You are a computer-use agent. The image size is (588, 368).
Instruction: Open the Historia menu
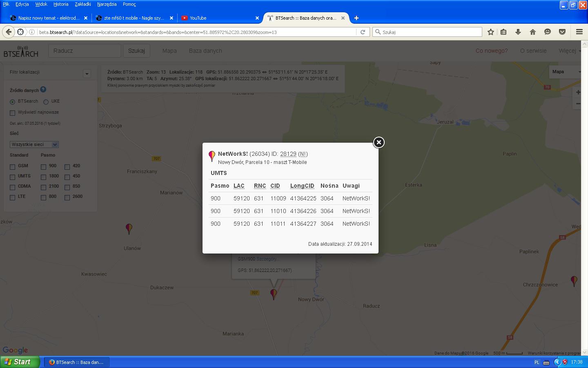tap(61, 4)
